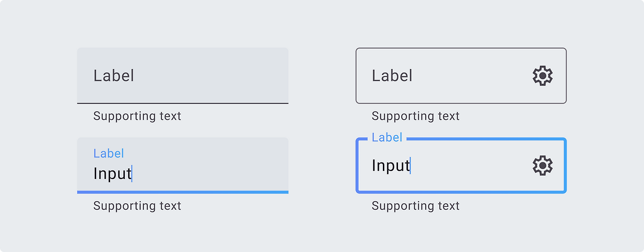Viewport: 644px width, 252px height.
Task: Click the gray "Label" placeholder in the filled field
Action: 114,76
